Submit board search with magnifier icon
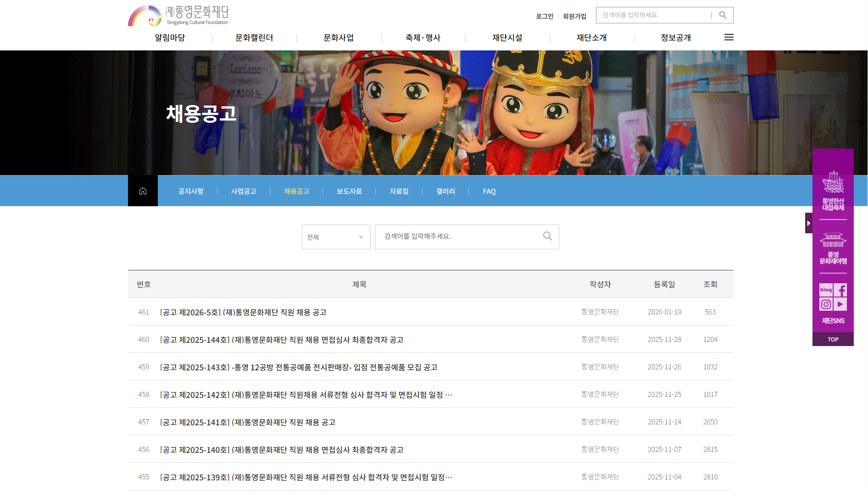The height and width of the screenshot is (495, 868). (x=547, y=236)
